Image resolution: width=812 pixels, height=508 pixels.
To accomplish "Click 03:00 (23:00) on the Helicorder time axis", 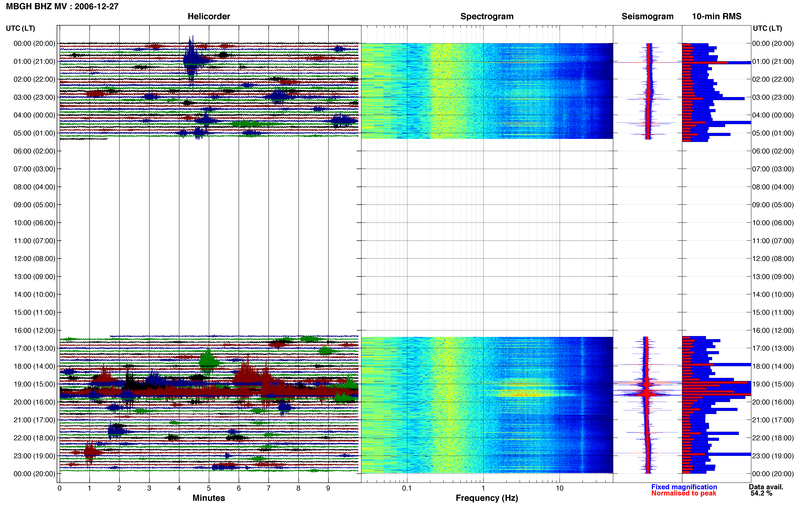I will pyautogui.click(x=34, y=97).
